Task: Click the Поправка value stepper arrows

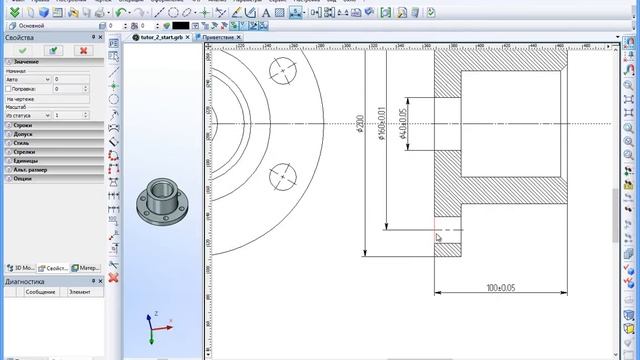Action: pos(85,89)
